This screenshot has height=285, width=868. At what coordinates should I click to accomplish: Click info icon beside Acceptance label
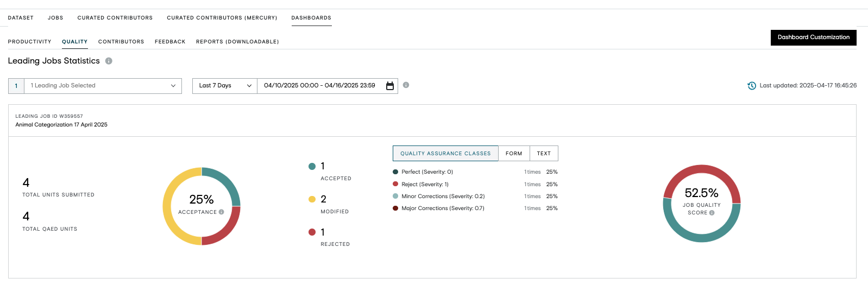[x=221, y=212]
